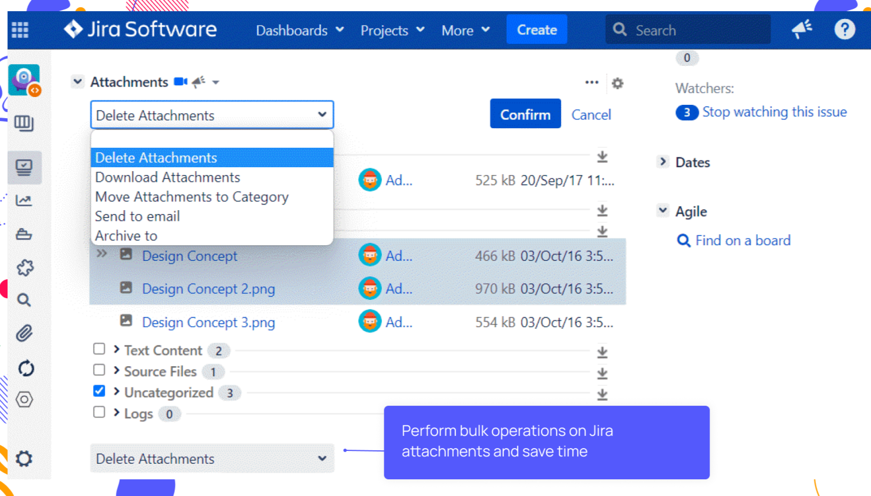Screen dimensions: 871x496
Task: Open the sidebar paperclip attachments icon
Action: coord(25,333)
